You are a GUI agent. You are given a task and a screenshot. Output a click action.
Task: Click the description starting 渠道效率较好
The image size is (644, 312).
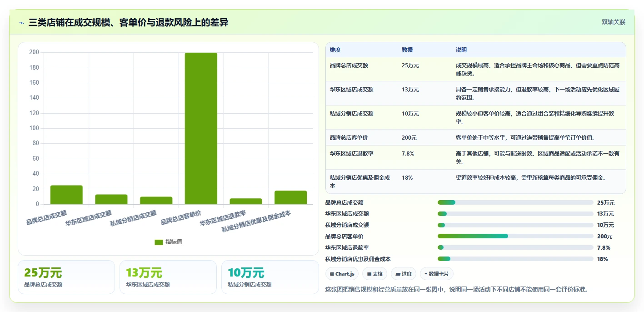(531, 178)
